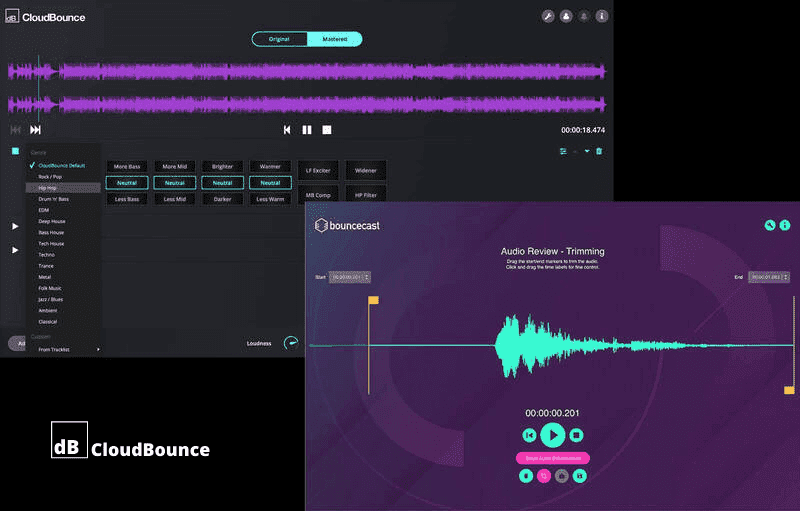Select Jazz / Blues genre
This screenshot has width=800, height=511.
pyautogui.click(x=64, y=299)
